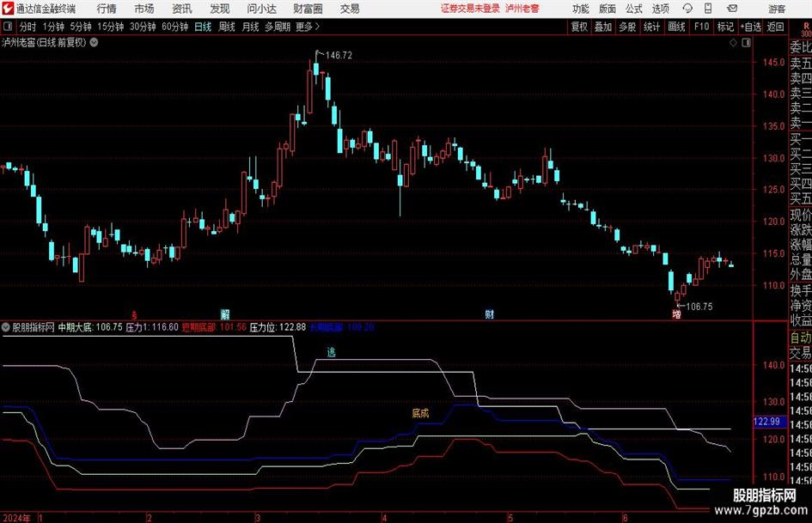Viewport: 812px width, 523px height.
Task: Add stock via +自选 button
Action: (751, 27)
